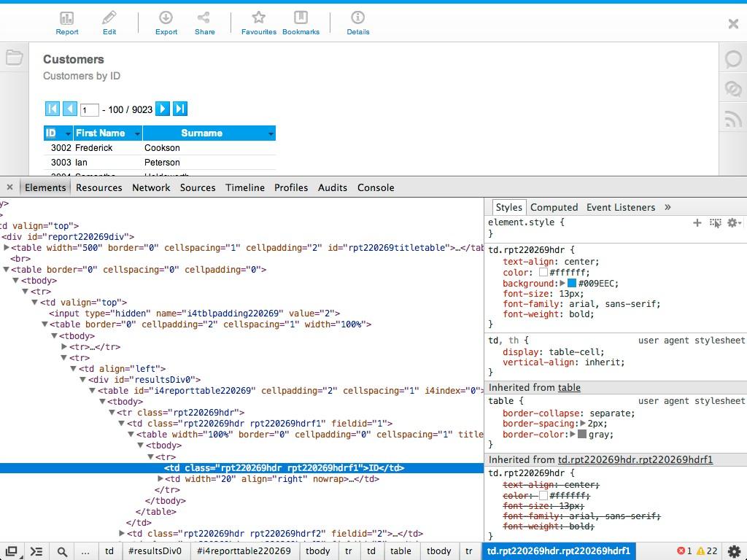The image size is (747, 560).
Task: Follow the 'Inherited from table' link
Action: [569, 388]
